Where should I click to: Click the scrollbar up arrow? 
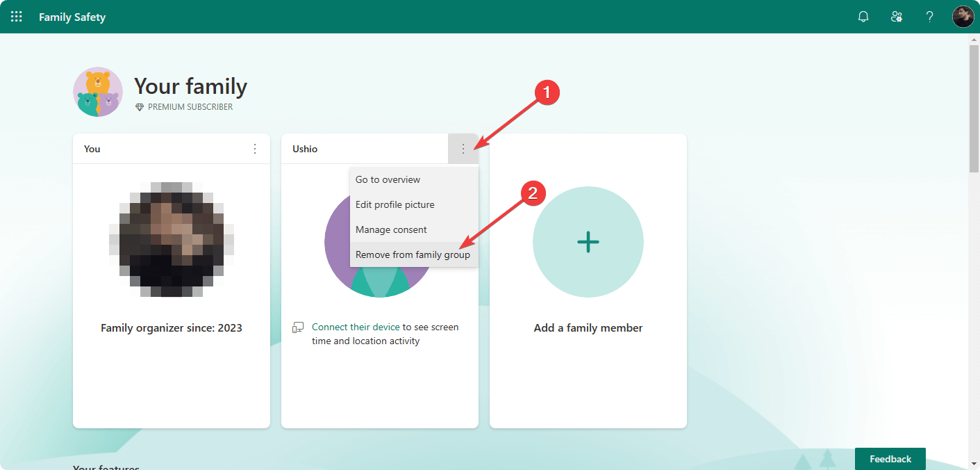click(974, 40)
